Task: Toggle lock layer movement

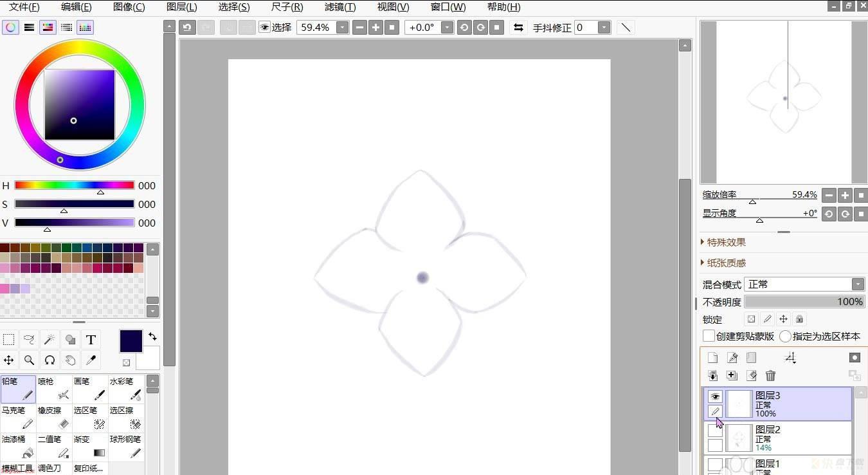Action: 783,319
